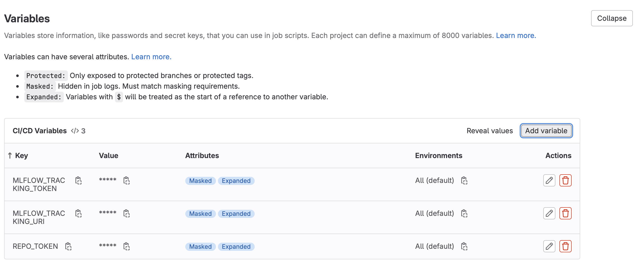Click the code icon beside CI/CD Variables heading
This screenshot has width=644, height=267.
(75, 131)
